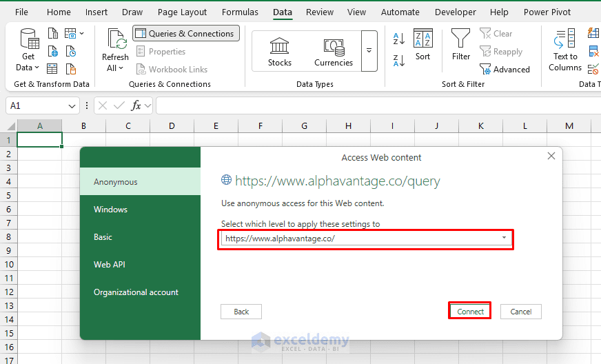Click the Cancel button in dialog
Screen dimensions: 601x364
(521, 312)
